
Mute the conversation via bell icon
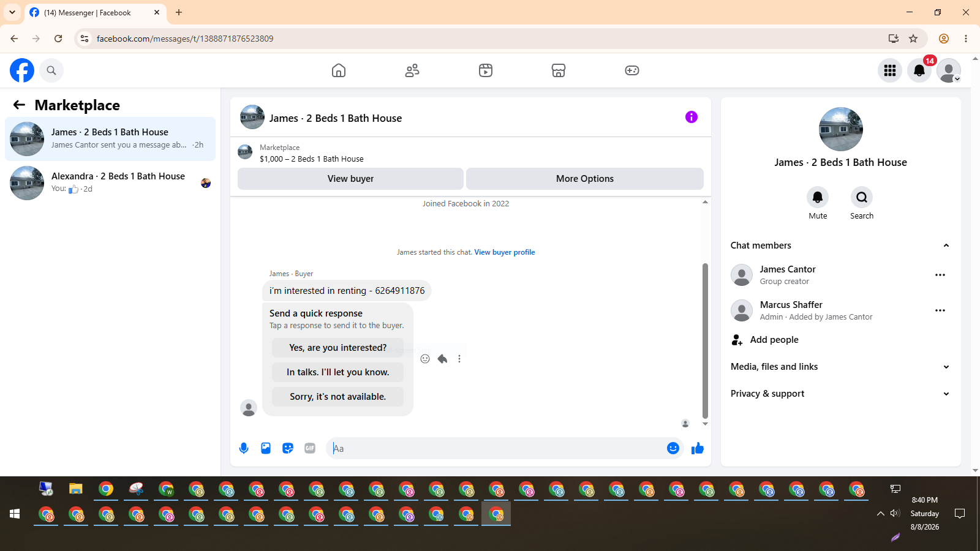(818, 197)
